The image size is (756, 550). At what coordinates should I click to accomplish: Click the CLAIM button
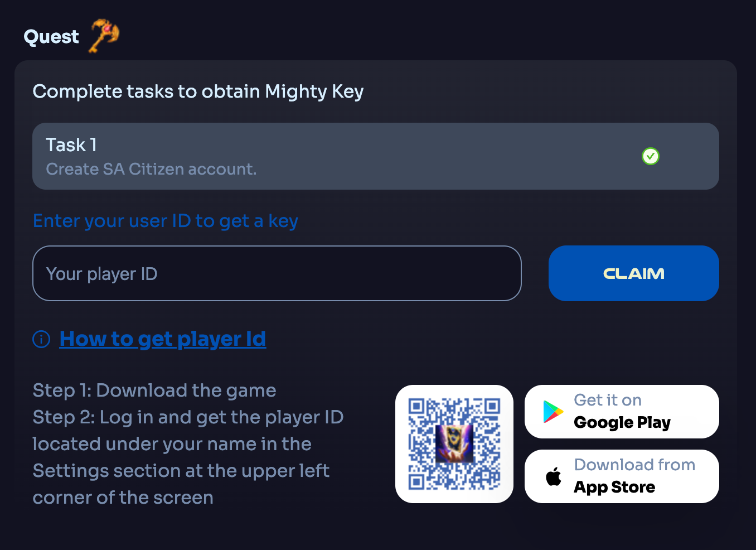click(633, 273)
